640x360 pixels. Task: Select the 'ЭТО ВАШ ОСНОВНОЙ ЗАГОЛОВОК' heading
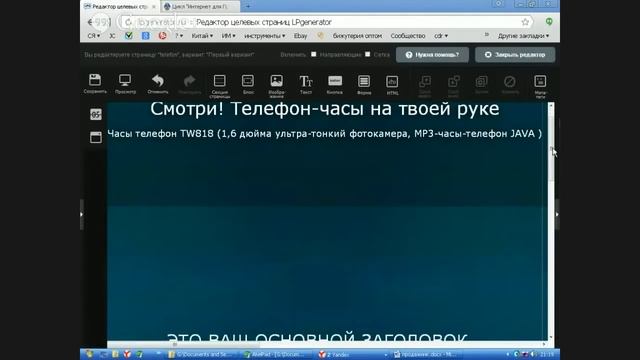[x=317, y=338]
